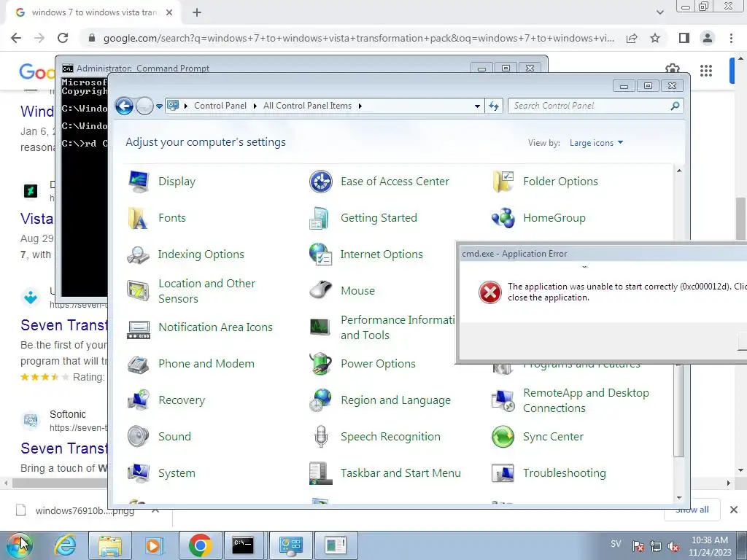
Task: Click the volume muted tray icon
Action: tap(673, 546)
